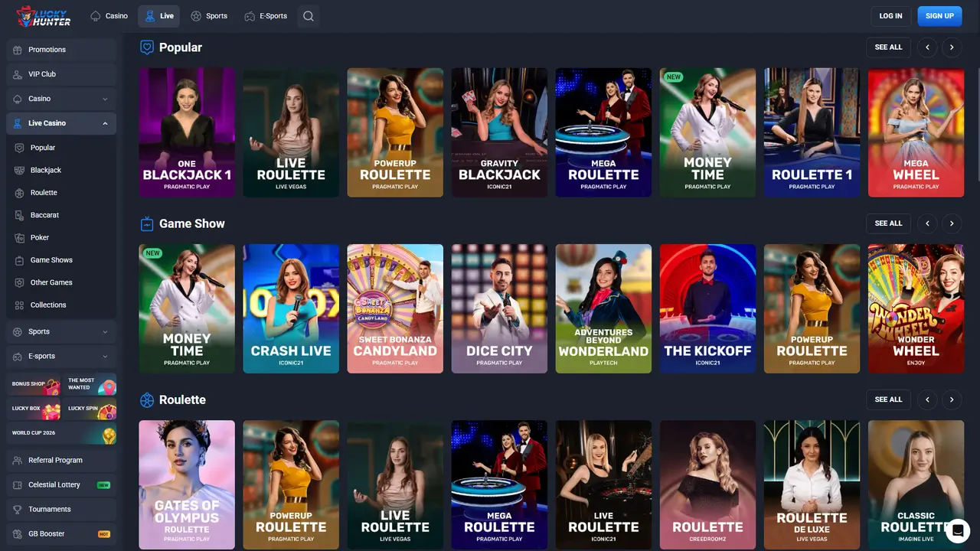Click the VIP Club icon in sidebar
Screen dimensions: 980x551
pos(18,74)
